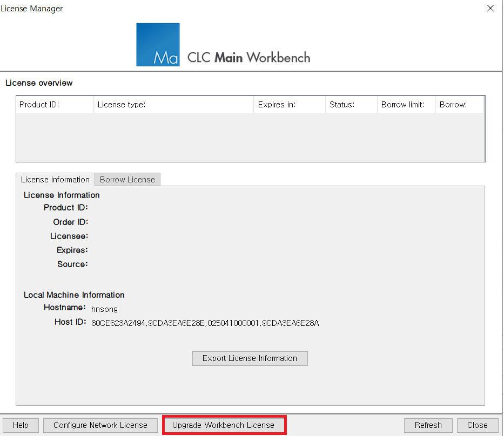Click the Hostname label
The width and height of the screenshot is (504, 436).
[65, 307]
